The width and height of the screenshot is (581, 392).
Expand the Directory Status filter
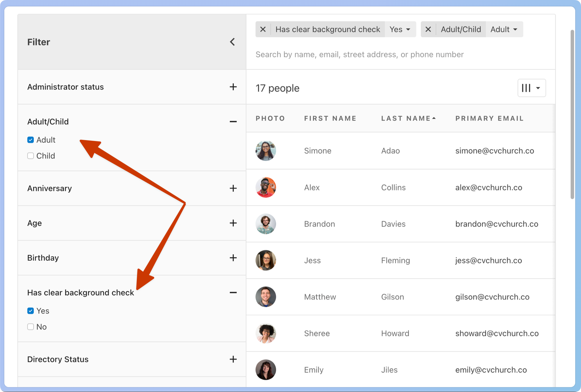click(233, 359)
